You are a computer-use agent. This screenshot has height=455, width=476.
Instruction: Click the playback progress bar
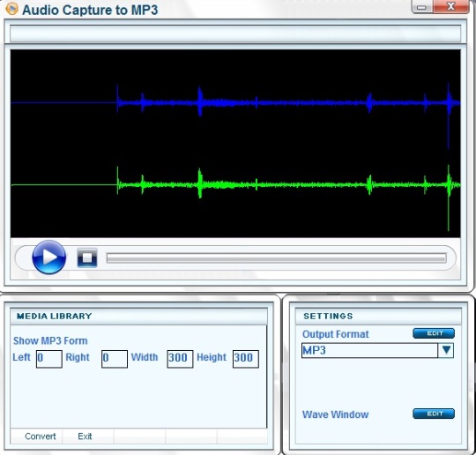click(x=276, y=258)
